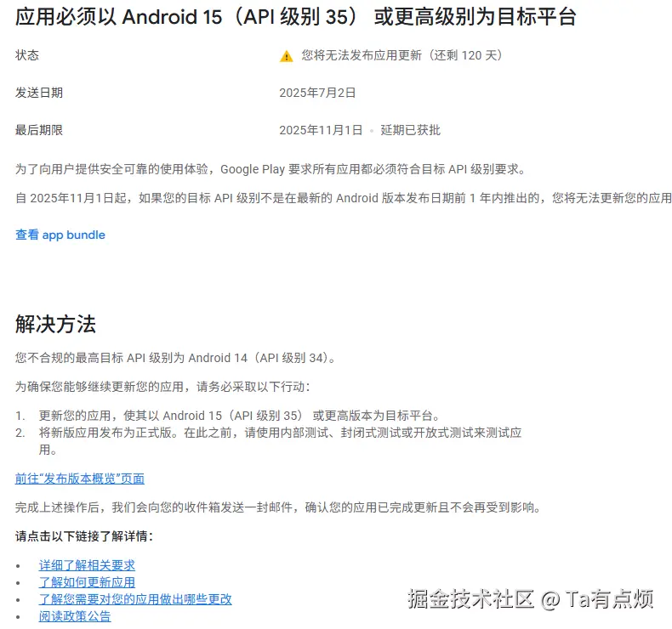Click the 发送日期 row label
Screen dimensions: 672x629
point(39,93)
